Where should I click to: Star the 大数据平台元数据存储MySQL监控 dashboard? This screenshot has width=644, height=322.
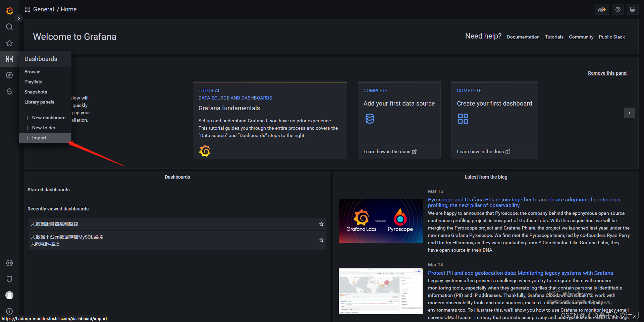(321, 240)
